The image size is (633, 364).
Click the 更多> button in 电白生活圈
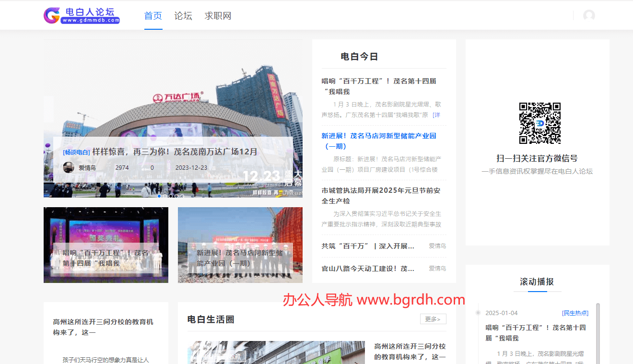[x=433, y=319]
